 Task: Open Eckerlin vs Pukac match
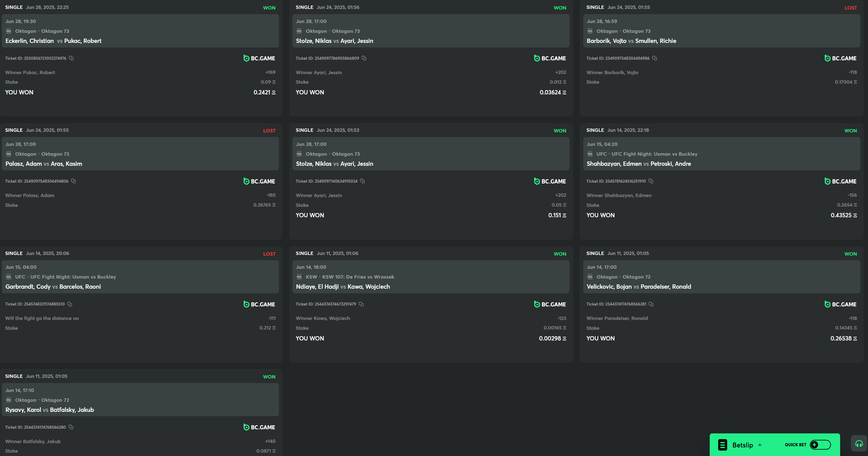click(53, 41)
